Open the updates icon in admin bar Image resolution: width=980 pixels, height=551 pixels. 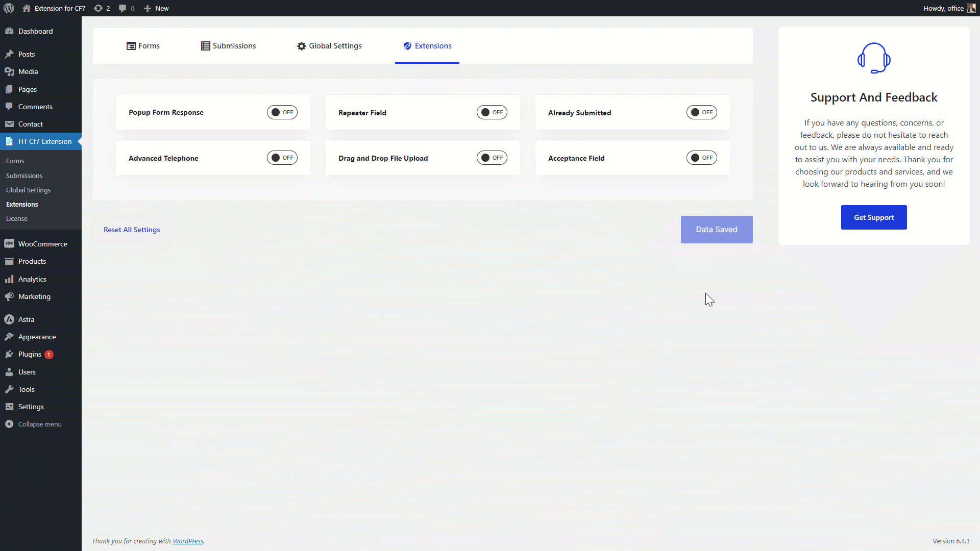click(x=99, y=8)
